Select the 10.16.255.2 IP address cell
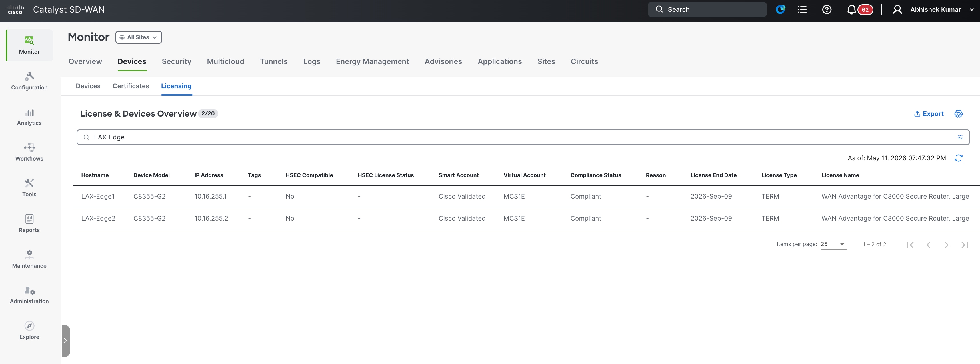The width and height of the screenshot is (980, 364). pos(211,218)
